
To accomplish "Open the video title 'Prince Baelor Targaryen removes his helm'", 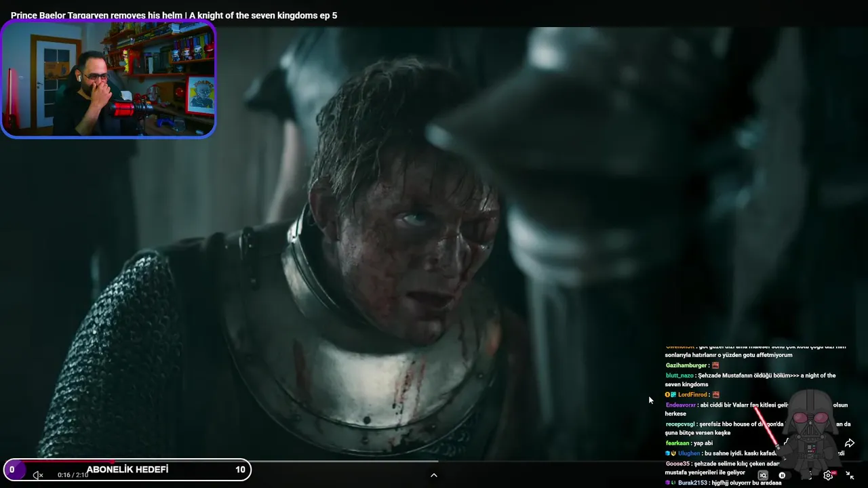I will tap(174, 15).
